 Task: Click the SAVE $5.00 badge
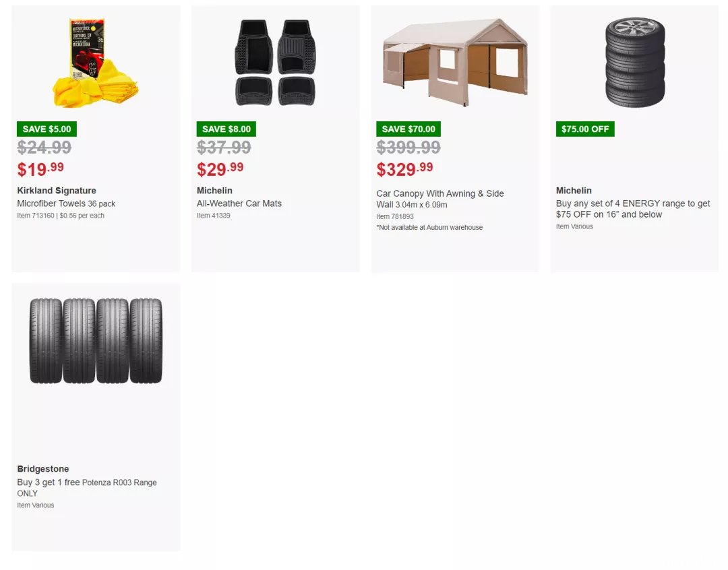tap(47, 129)
